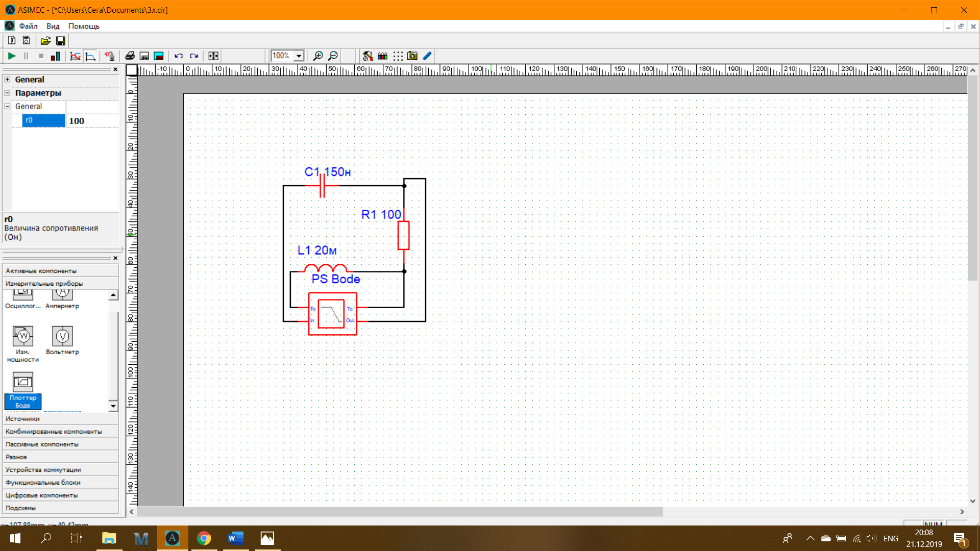Open the Устройства коммутации category
980x551 pixels.
(60, 470)
